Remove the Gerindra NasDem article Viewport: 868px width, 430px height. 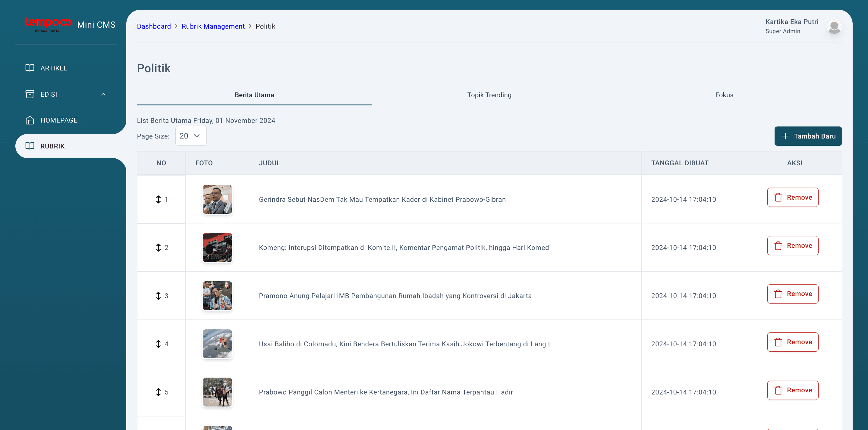[x=793, y=197]
